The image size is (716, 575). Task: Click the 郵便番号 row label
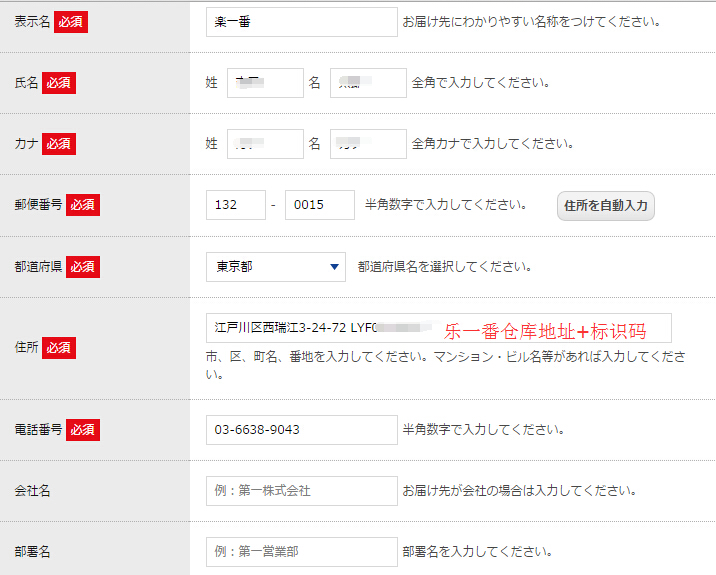[x=38, y=205]
